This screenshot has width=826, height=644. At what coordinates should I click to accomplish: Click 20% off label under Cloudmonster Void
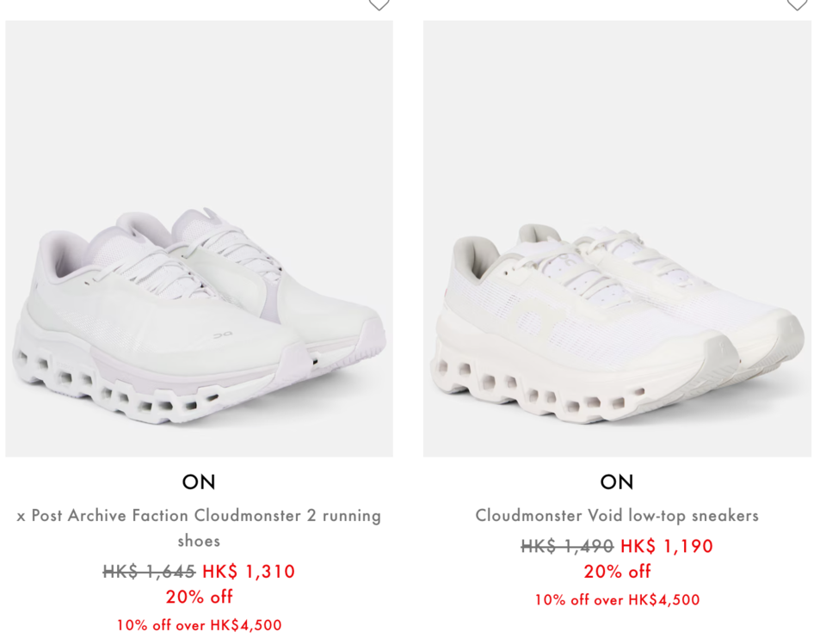618,571
